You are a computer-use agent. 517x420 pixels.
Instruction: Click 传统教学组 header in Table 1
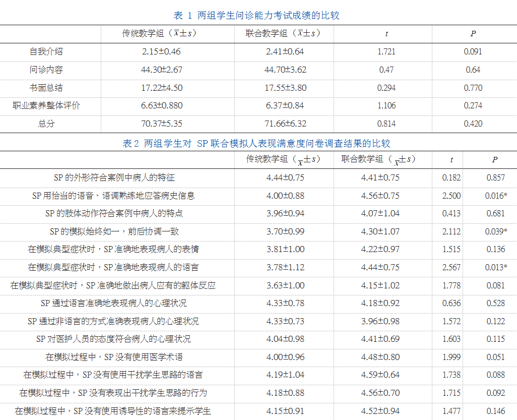click(x=160, y=33)
